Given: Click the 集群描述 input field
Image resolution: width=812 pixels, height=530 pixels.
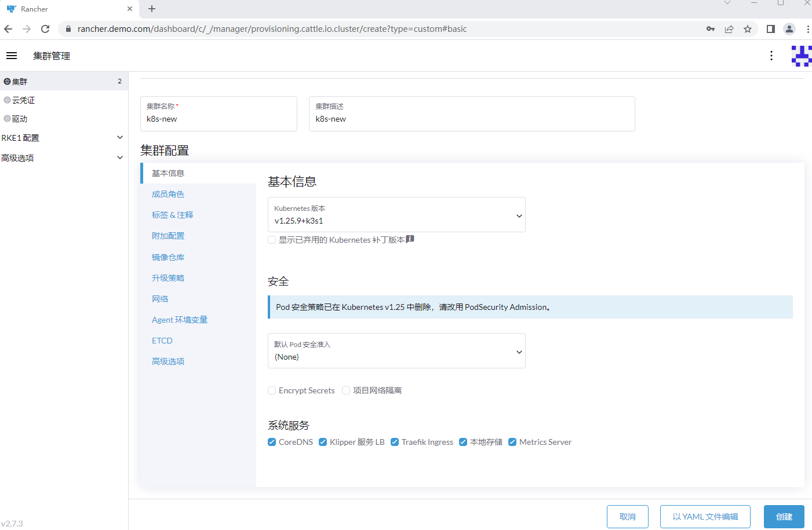Looking at the screenshot, I should (472, 114).
